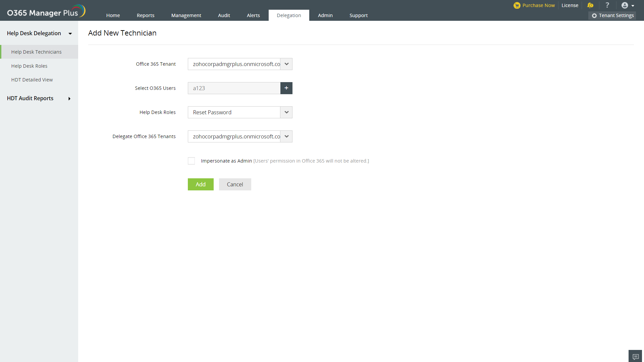The width and height of the screenshot is (644, 362).
Task: Enable Impersonate as Admin checkbox
Action: coord(191,161)
